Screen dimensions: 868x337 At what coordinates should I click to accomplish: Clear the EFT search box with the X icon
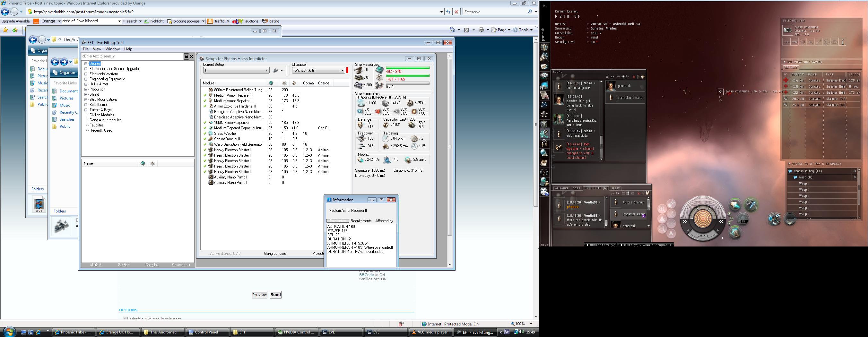point(192,56)
